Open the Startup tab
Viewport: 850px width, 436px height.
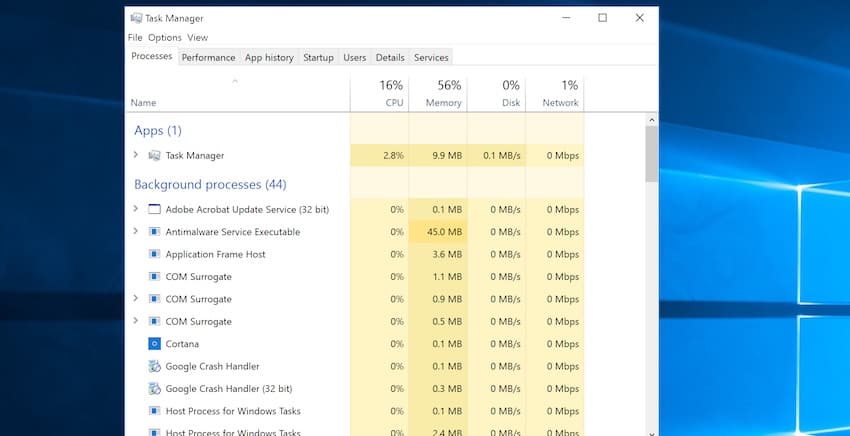tap(318, 57)
